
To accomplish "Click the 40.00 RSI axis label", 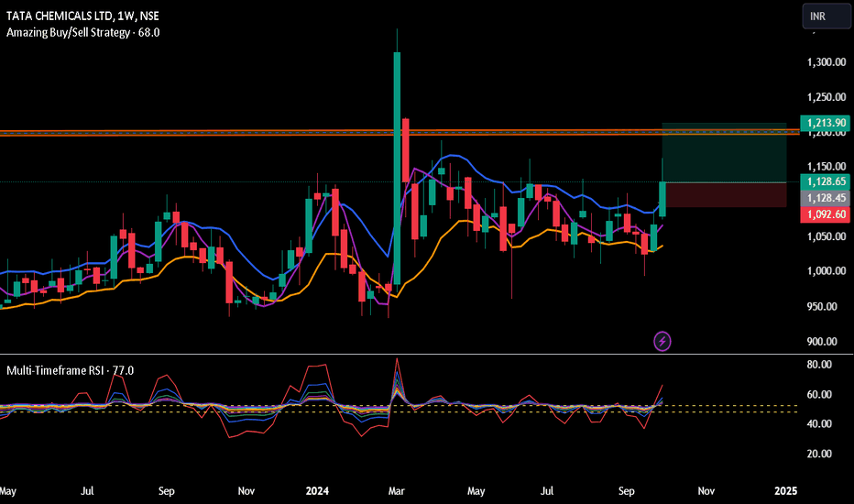I will click(x=819, y=424).
